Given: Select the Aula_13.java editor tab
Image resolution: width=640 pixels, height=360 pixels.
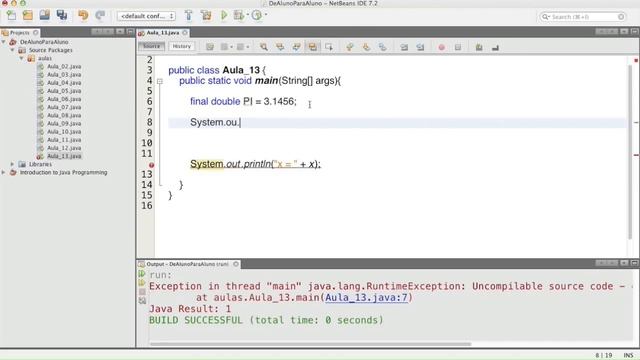Looking at the screenshot, I should (162, 32).
